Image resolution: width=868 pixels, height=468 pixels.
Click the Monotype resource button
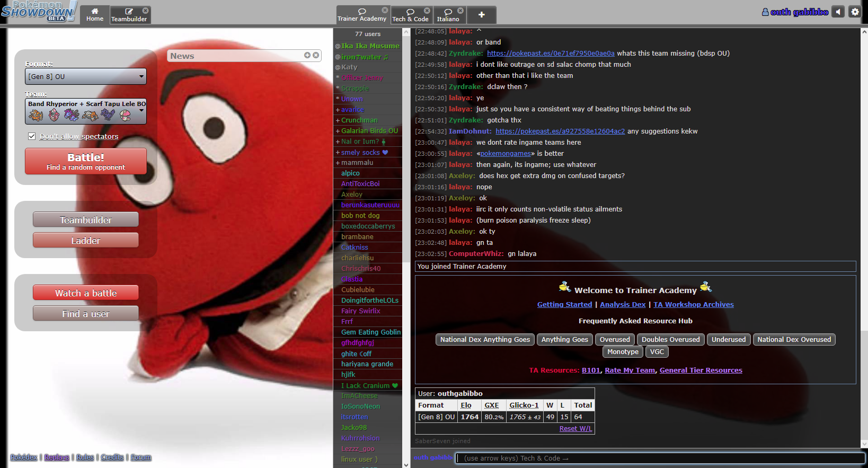click(x=623, y=351)
